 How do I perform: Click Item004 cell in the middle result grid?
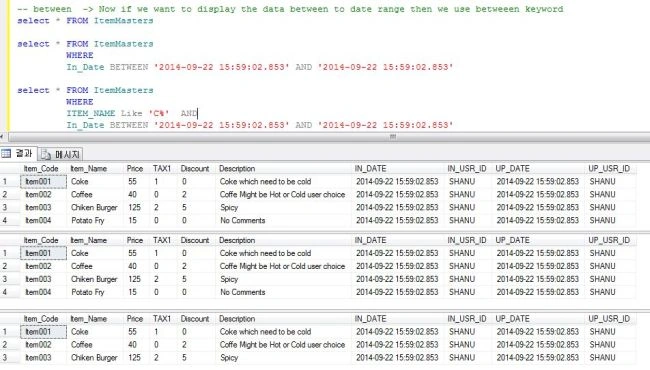(x=43, y=292)
